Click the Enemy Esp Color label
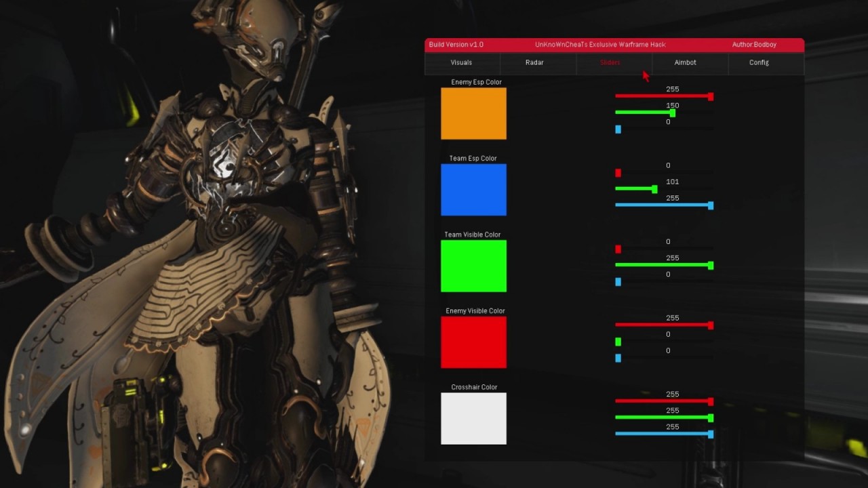This screenshot has width=868, height=488. point(476,82)
